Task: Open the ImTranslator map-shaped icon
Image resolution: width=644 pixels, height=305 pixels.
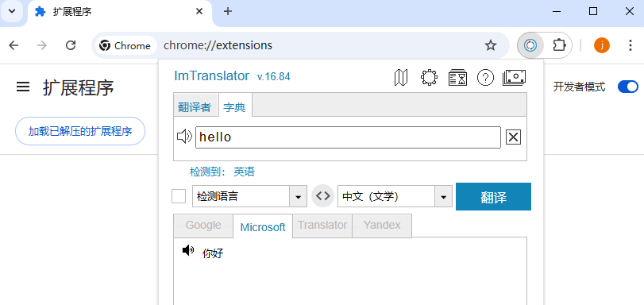Action: (401, 77)
